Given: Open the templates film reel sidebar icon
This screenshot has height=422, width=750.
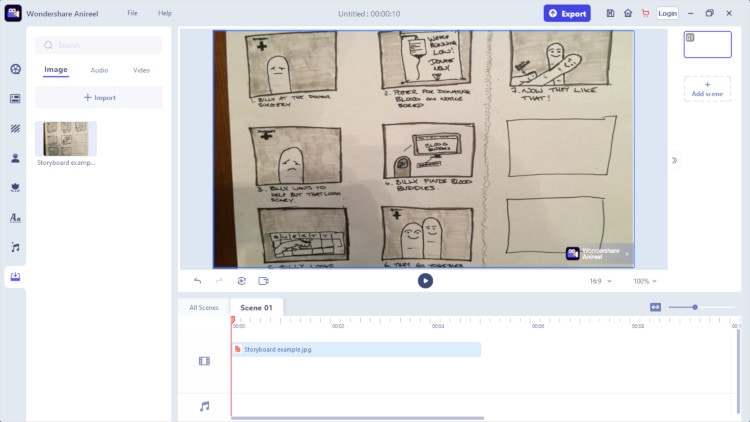Looking at the screenshot, I should click(x=15, y=69).
